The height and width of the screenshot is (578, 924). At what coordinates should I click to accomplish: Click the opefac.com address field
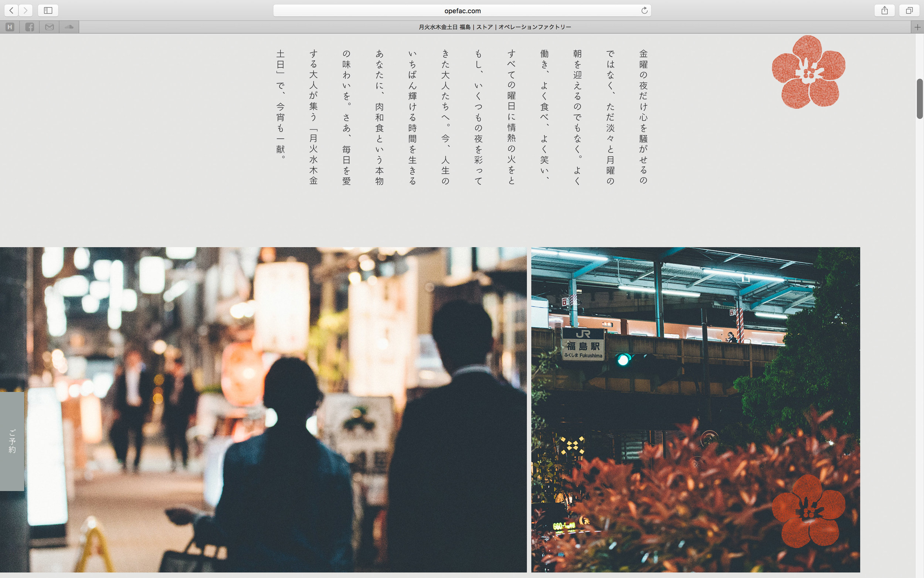tap(462, 11)
